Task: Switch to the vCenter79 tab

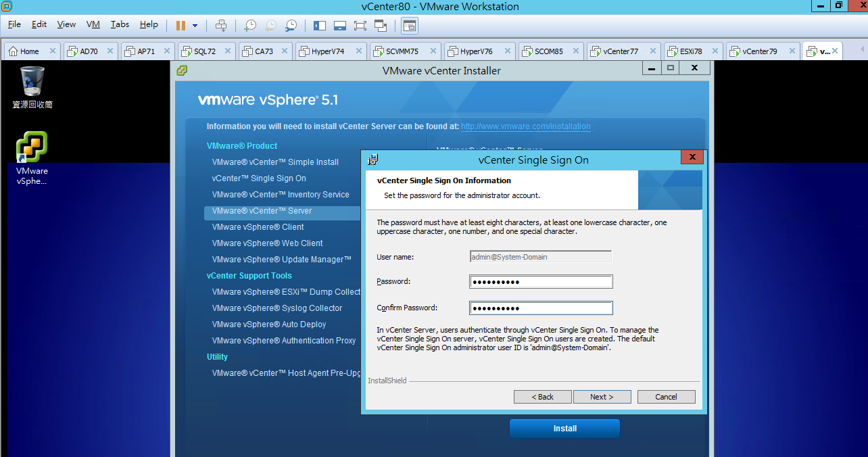Action: coord(759,51)
